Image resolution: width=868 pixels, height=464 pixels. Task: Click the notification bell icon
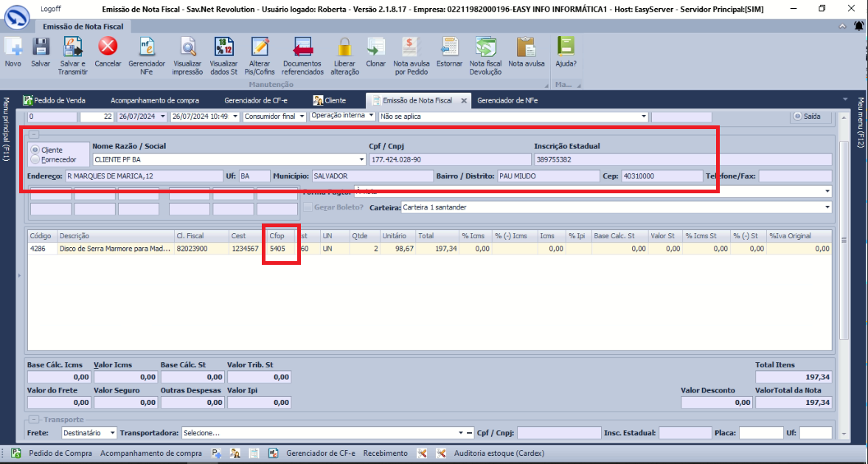(858, 27)
